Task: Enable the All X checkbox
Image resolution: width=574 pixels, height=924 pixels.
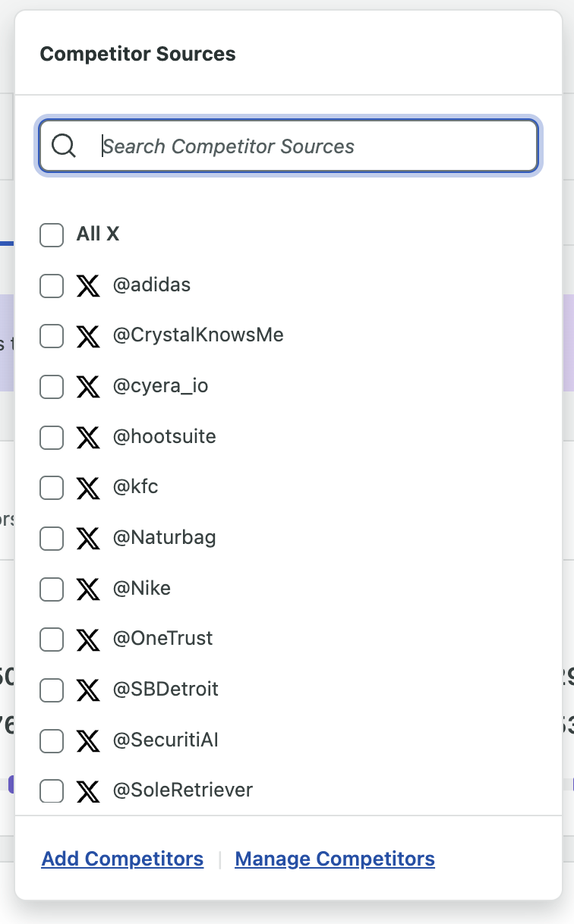Action: tap(52, 235)
